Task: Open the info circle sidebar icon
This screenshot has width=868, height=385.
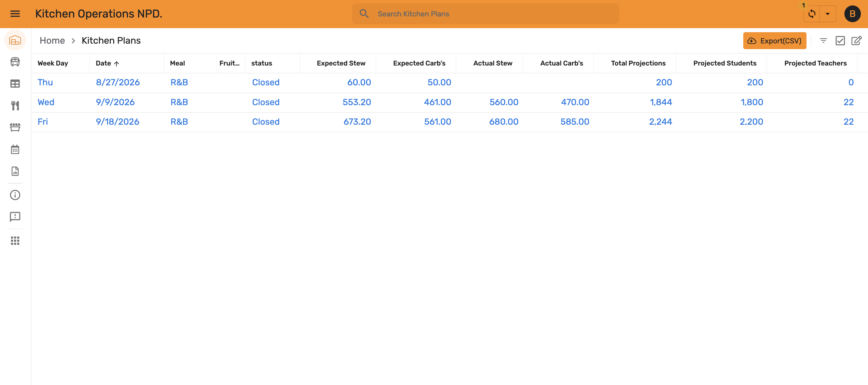Action: click(15, 195)
